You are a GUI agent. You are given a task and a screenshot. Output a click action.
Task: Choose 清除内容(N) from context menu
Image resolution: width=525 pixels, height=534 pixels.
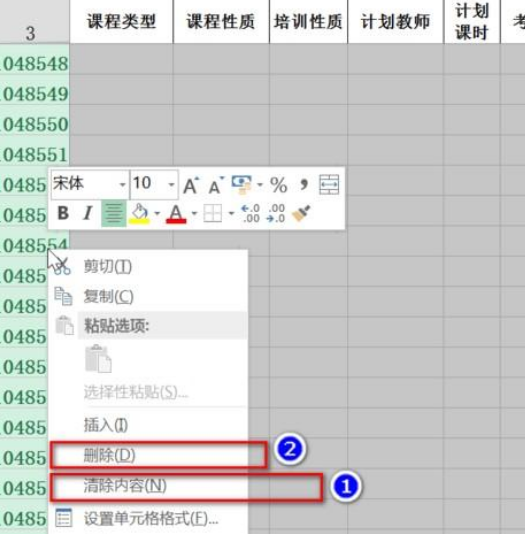tap(148, 486)
